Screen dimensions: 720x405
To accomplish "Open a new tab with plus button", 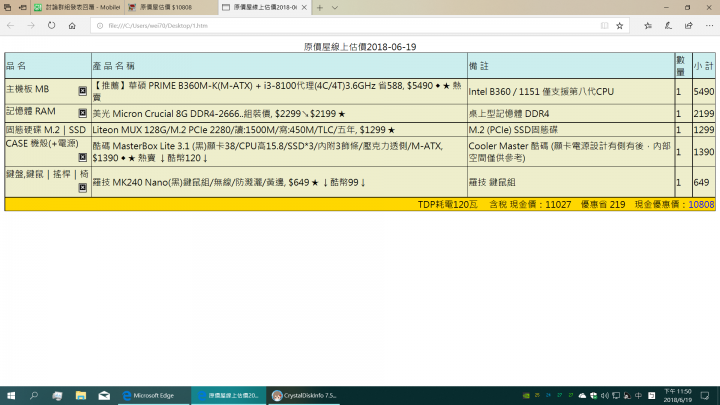I will 320,7.
